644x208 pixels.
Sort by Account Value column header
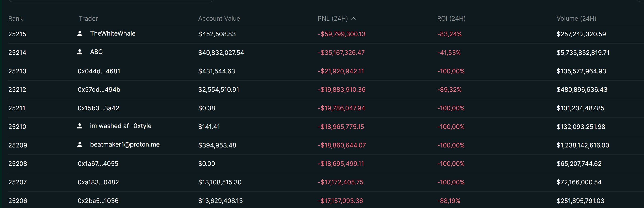tap(219, 19)
